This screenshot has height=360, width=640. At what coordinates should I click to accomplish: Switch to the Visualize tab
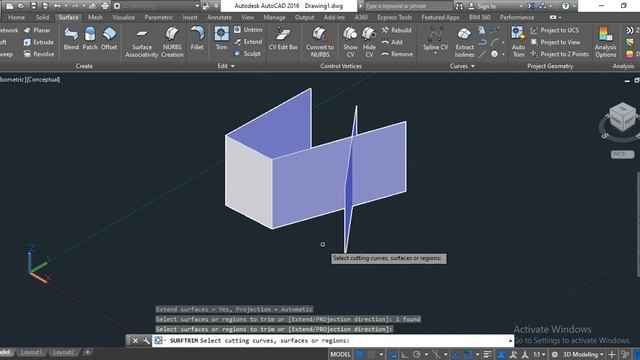124,17
